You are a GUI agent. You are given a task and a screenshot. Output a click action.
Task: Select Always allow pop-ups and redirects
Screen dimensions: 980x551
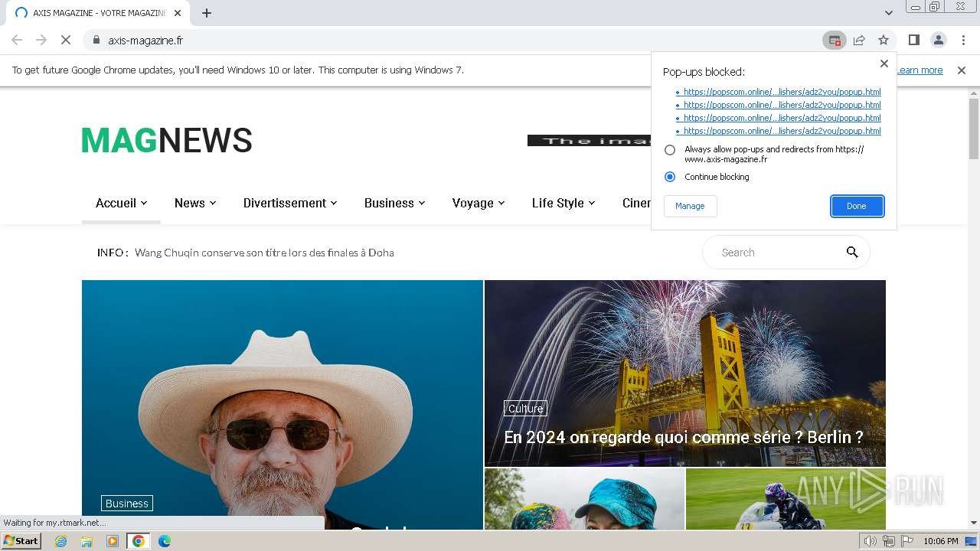click(670, 150)
